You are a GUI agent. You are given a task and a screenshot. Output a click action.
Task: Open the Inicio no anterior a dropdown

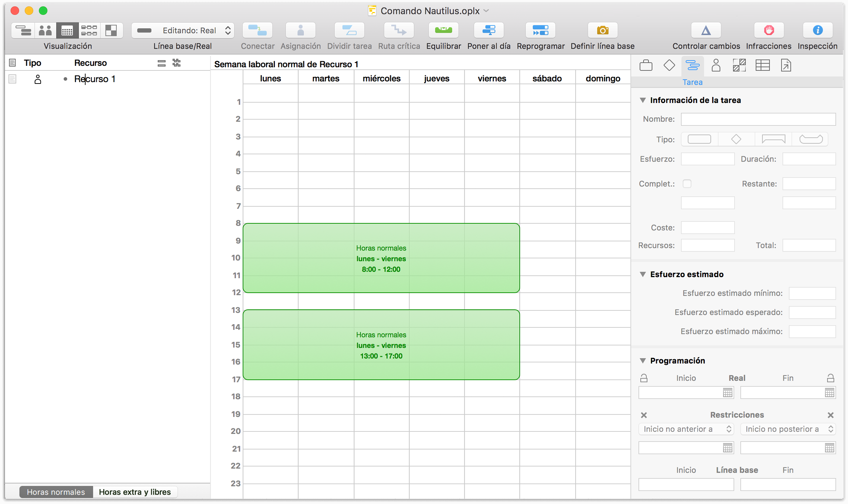tap(686, 429)
